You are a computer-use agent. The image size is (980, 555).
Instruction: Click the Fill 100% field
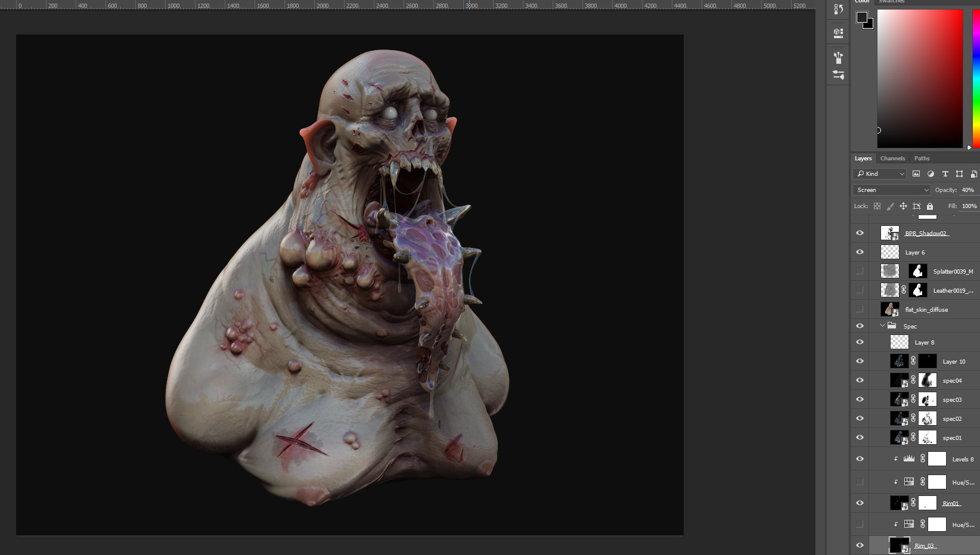pyautogui.click(x=969, y=206)
